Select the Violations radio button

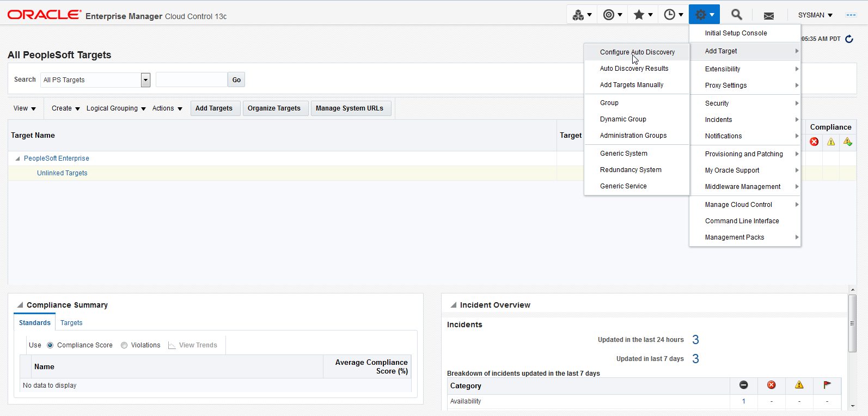point(124,345)
